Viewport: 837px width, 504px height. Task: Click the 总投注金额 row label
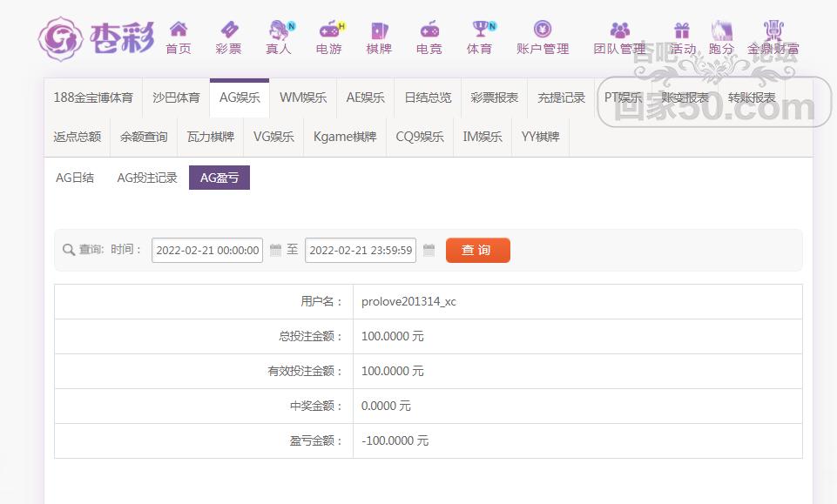point(310,336)
